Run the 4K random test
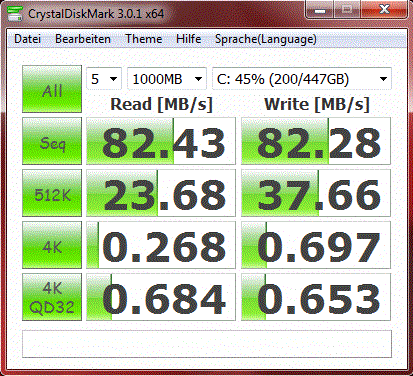413x376 pixels. [52, 245]
